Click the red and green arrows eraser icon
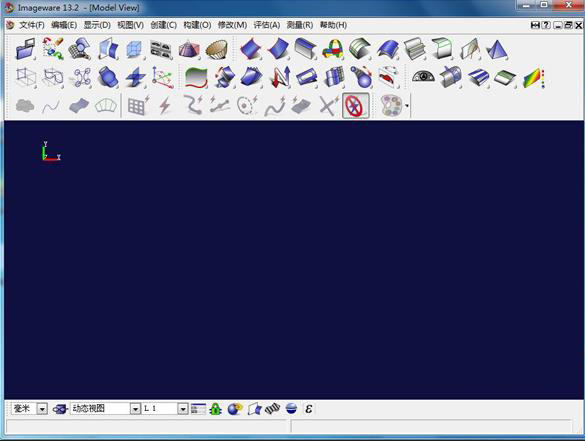 tap(53, 49)
